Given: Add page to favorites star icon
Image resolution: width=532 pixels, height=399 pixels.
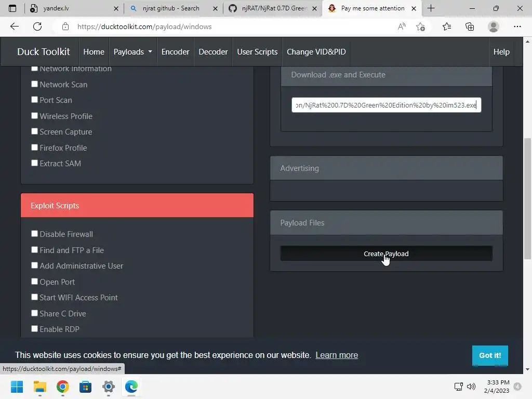Looking at the screenshot, I should pyautogui.click(x=420, y=26).
